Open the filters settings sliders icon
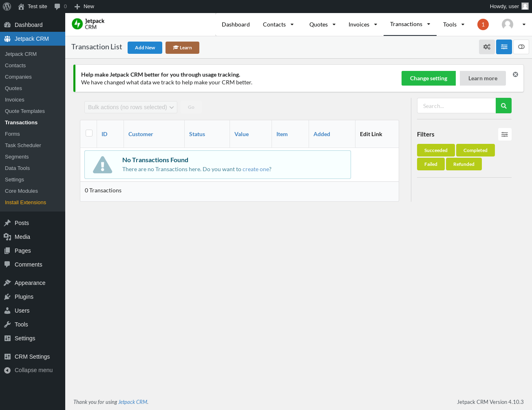Screen dimensions: 532x410 [505, 134]
